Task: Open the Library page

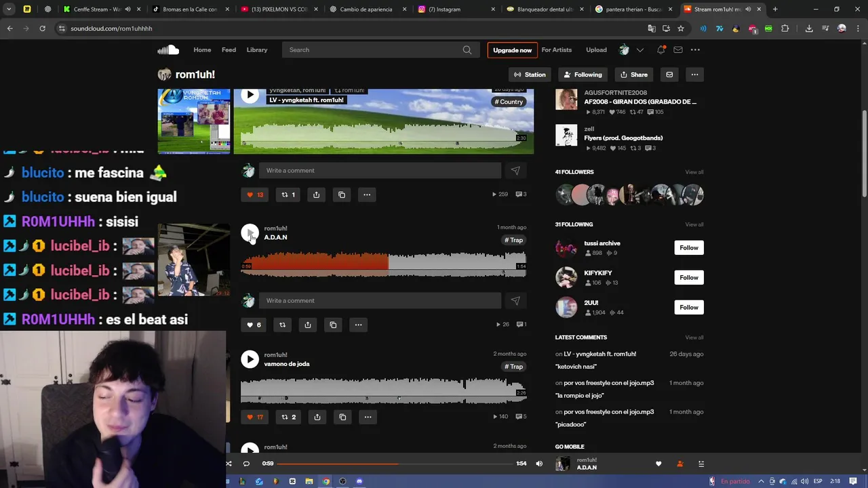Action: point(257,49)
